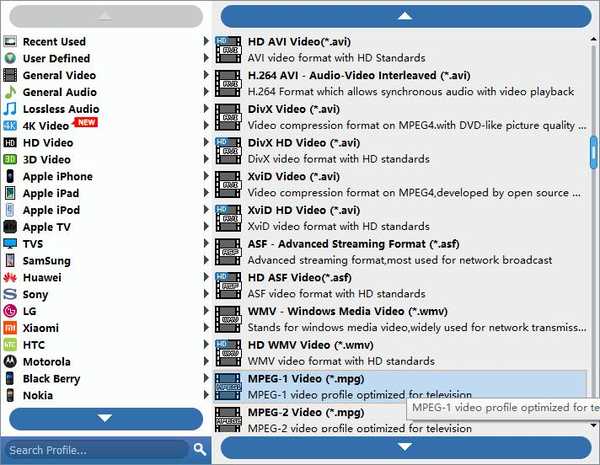
Task: Expand the Lossless Audio submenu arrow
Action: pyautogui.click(x=206, y=108)
